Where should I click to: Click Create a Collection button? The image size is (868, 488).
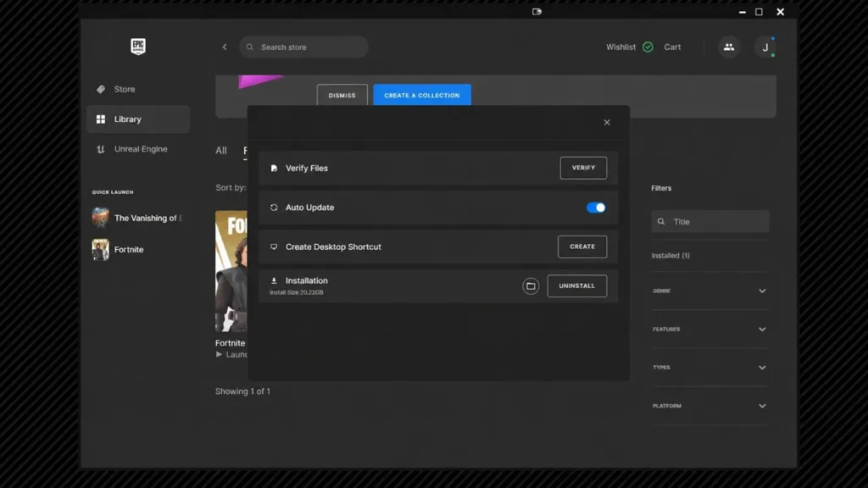point(422,95)
